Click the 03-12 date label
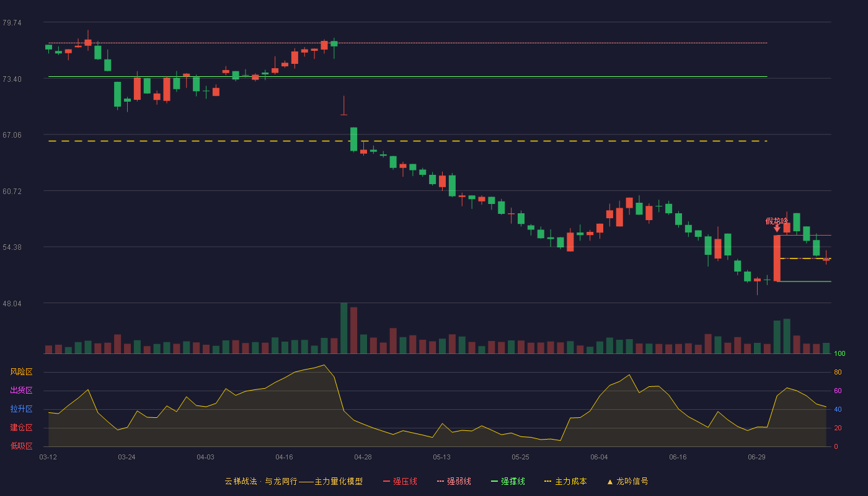The image size is (868, 496). pyautogui.click(x=48, y=457)
